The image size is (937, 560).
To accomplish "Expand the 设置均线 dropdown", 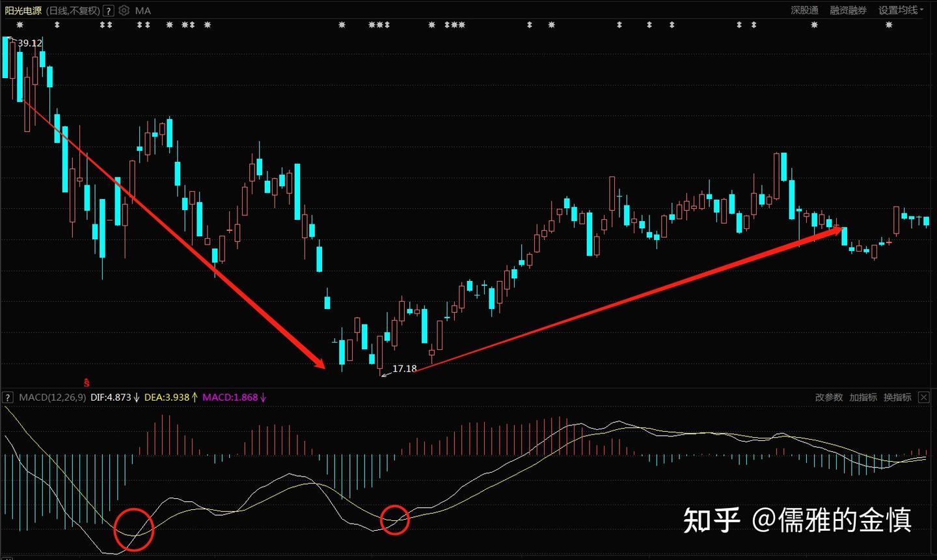I will [901, 10].
